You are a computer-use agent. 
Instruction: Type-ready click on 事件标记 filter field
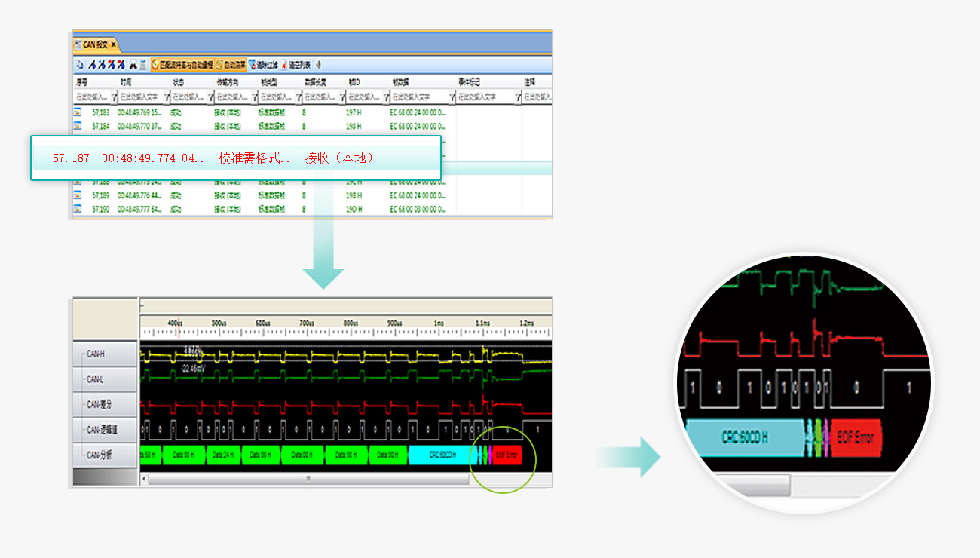(x=484, y=97)
